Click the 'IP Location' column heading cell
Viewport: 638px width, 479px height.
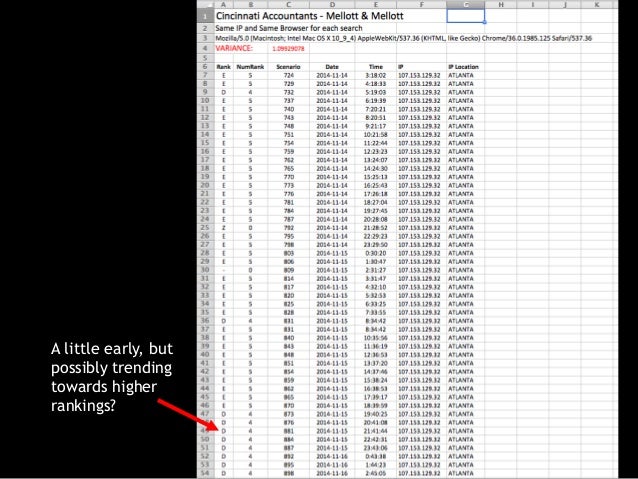tap(463, 67)
